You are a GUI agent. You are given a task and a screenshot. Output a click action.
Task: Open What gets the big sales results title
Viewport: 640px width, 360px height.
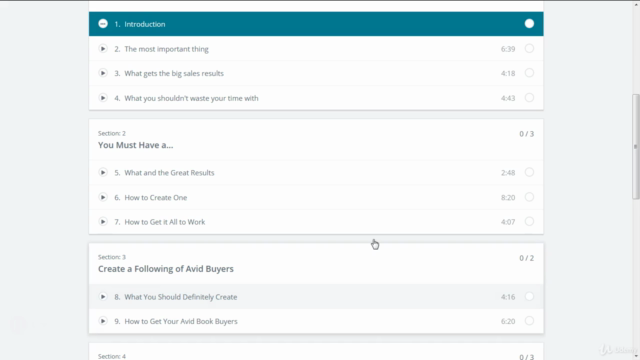[174, 73]
